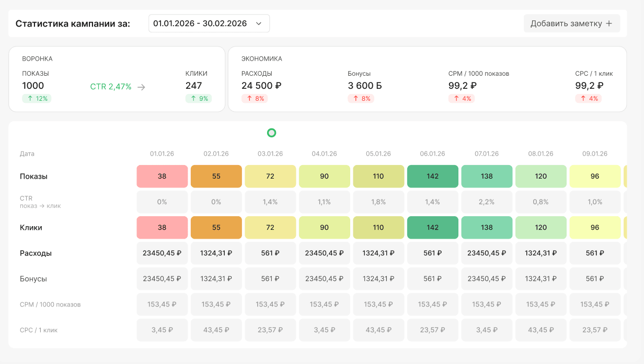Click the plus icon on Добавить заметку
The width and height of the screenshot is (644, 364).
click(608, 24)
